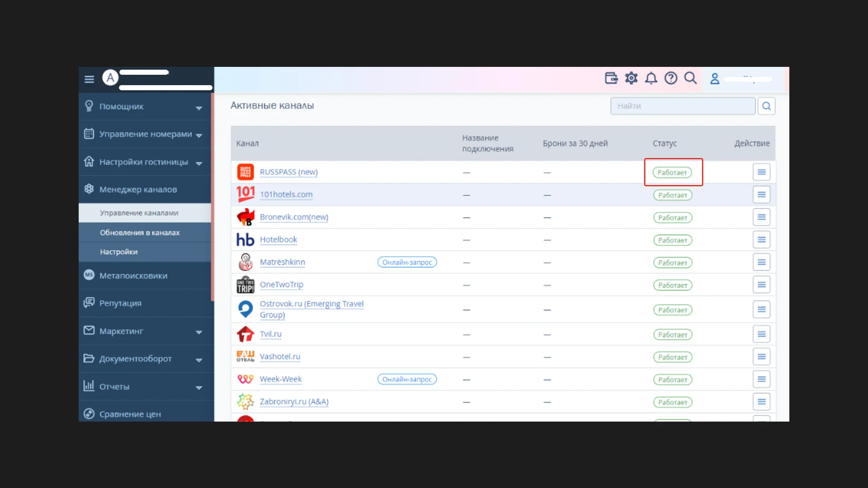Open action menu for Vashotel.ru
Image resolution: width=868 pixels, height=488 pixels.
click(761, 357)
